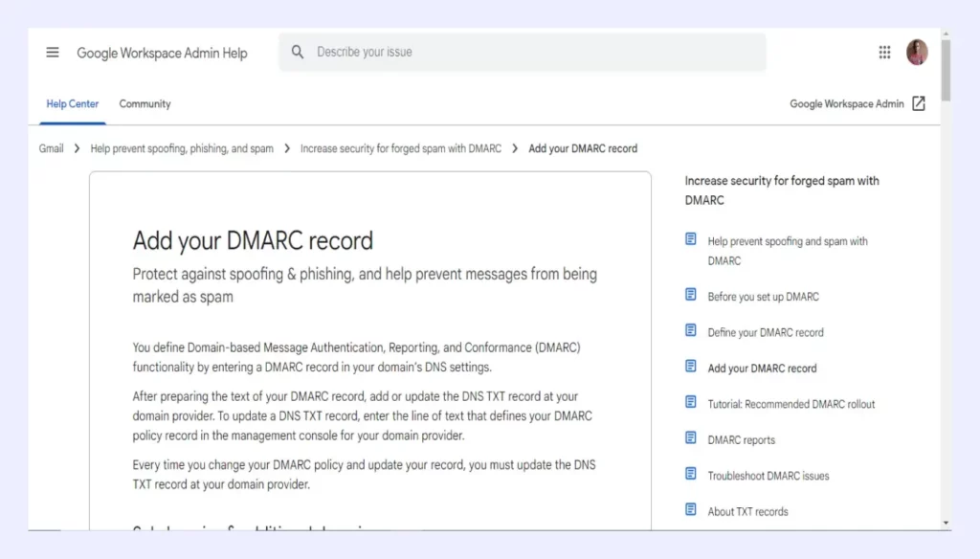Click the chevron before Add your DMARC record breadcrumb
Viewport: 980px width, 559px height.
click(515, 148)
